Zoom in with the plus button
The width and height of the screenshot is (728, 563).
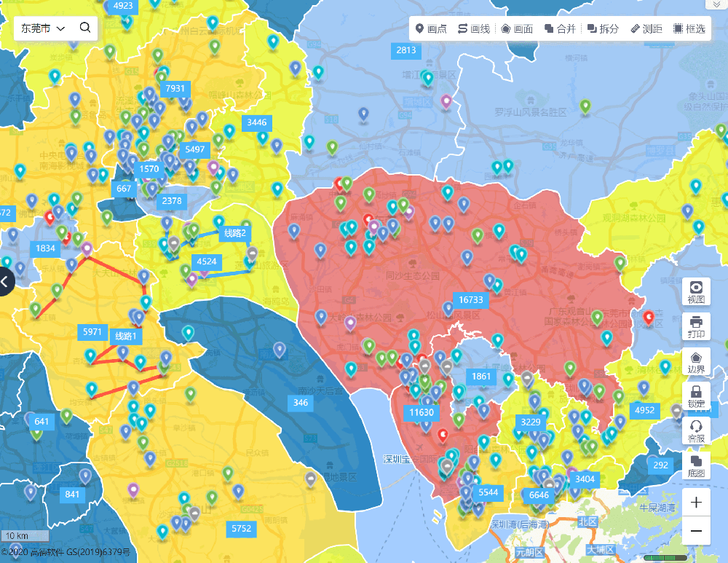(x=696, y=502)
